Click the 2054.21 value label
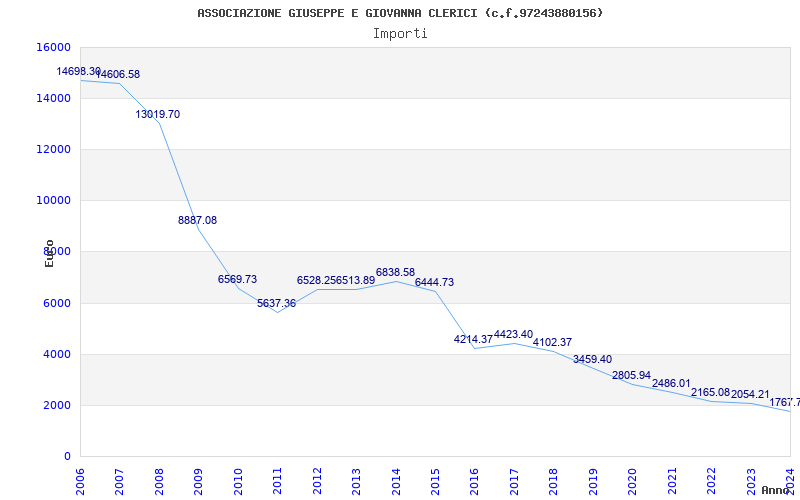 pos(751,394)
